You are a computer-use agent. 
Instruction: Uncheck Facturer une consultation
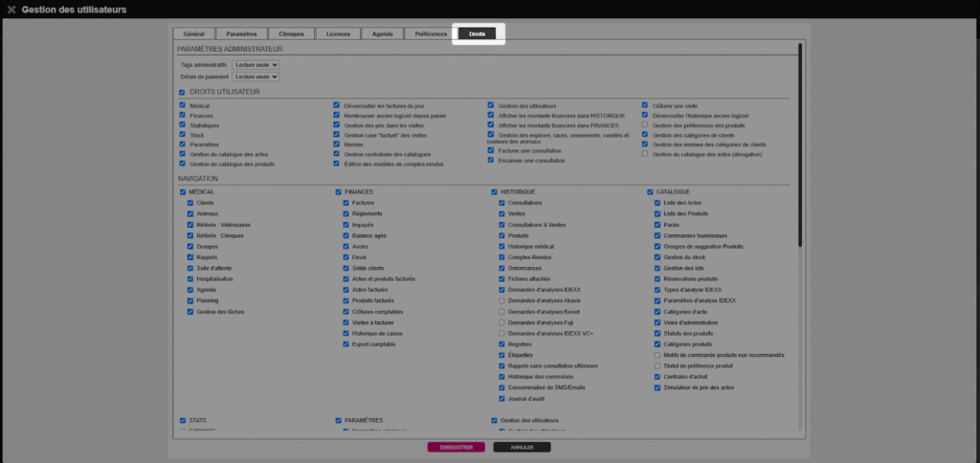(490, 150)
